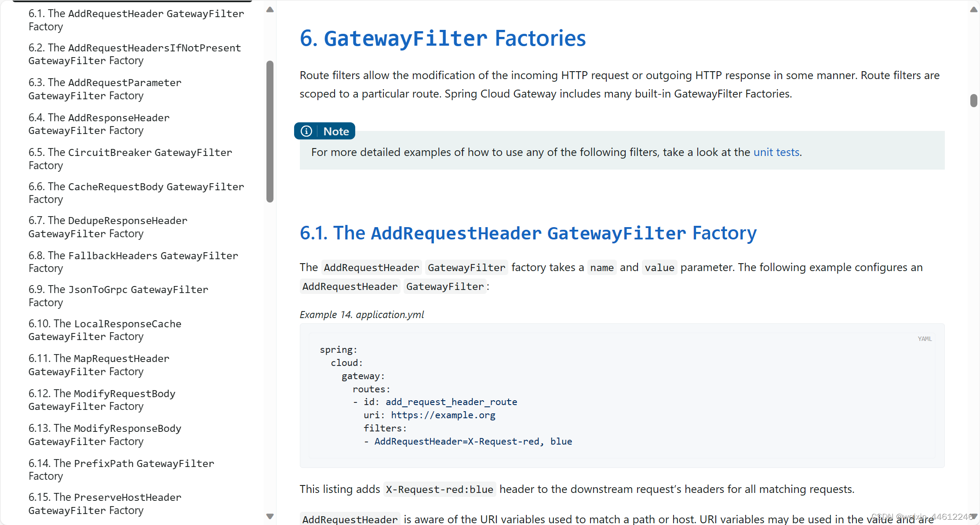The height and width of the screenshot is (525, 980).
Task: Click the YAML language label on code block
Action: pyautogui.click(x=925, y=339)
